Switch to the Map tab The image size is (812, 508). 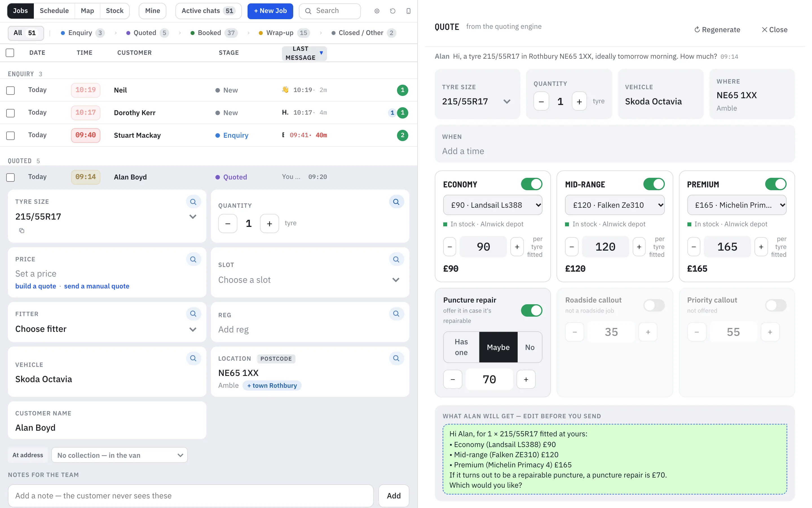point(87,11)
